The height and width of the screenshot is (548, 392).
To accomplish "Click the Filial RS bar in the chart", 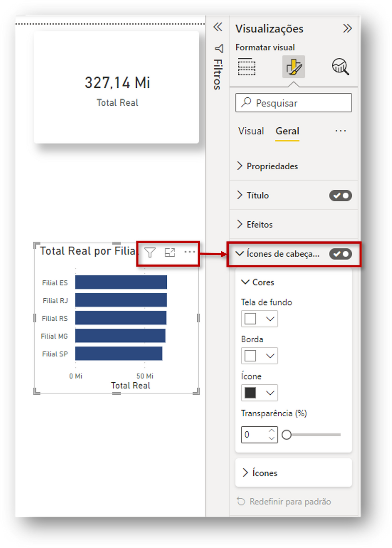I will 121,318.
